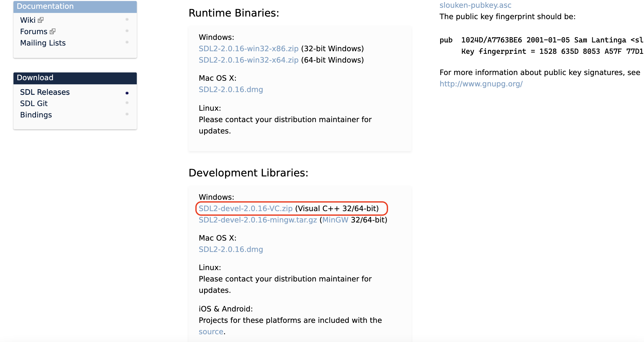
Task: Go to SDL Releases
Action: (45, 92)
